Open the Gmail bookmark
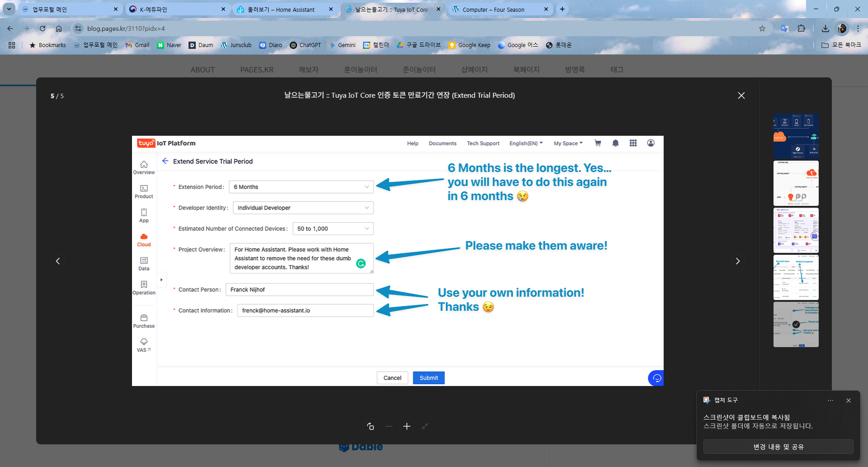The width and height of the screenshot is (868, 467). click(x=137, y=45)
